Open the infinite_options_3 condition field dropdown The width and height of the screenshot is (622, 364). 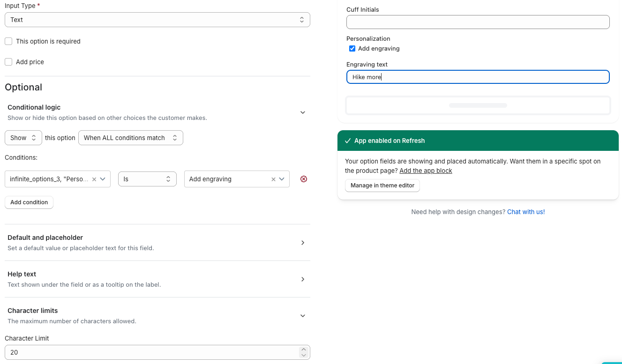pyautogui.click(x=103, y=179)
